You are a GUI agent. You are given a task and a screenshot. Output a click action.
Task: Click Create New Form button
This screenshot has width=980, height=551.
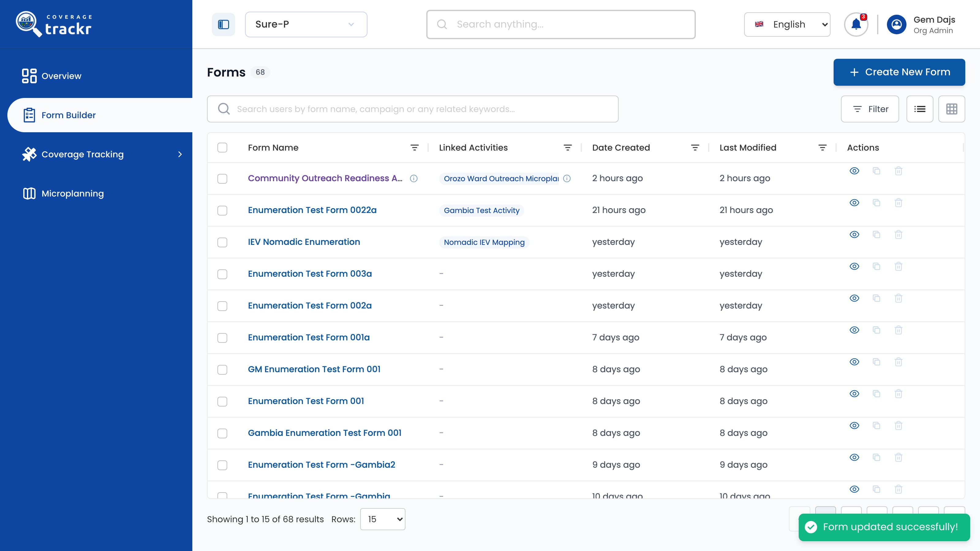[x=899, y=72]
